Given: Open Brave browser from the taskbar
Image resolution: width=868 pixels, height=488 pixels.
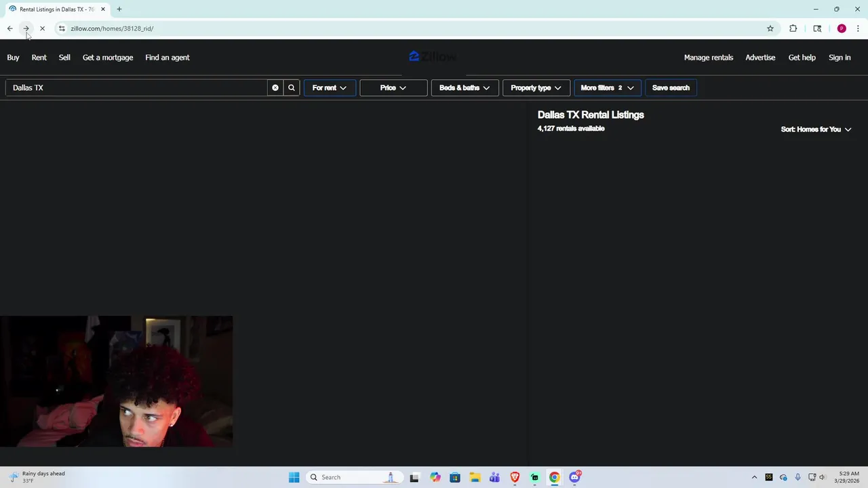Looking at the screenshot, I should click(x=515, y=477).
